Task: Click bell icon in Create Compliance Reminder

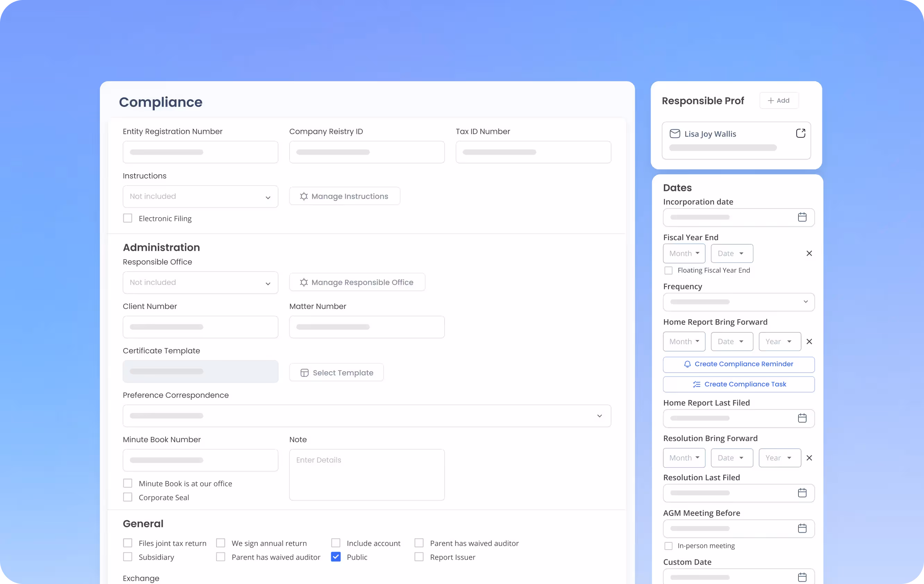Action: 687,364
